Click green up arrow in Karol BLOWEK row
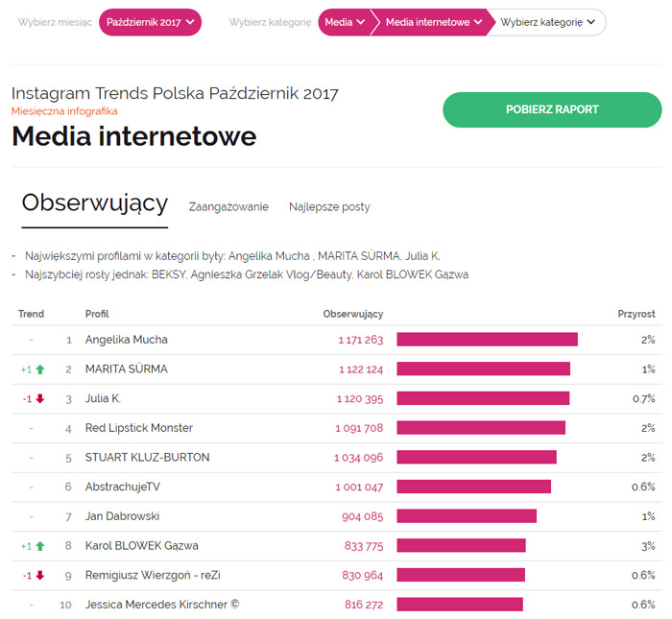672x619 pixels. 40,546
